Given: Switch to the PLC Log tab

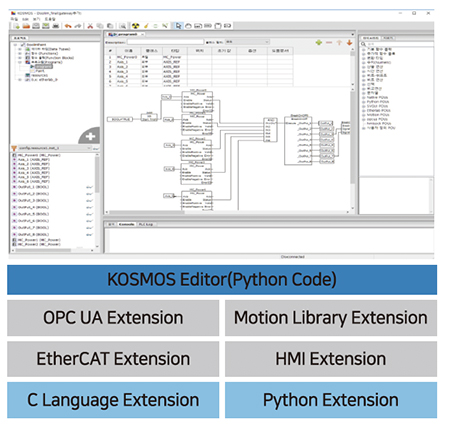Looking at the screenshot, I should coord(146,224).
